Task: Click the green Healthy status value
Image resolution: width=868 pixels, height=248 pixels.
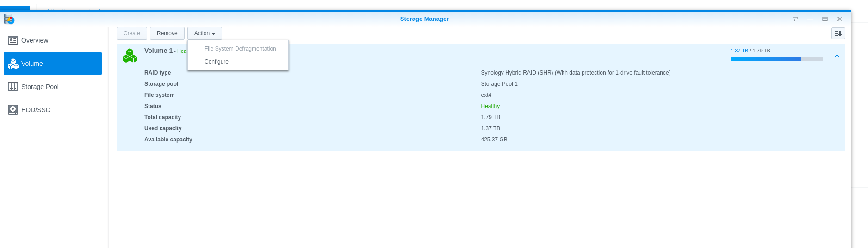Action: [490, 106]
